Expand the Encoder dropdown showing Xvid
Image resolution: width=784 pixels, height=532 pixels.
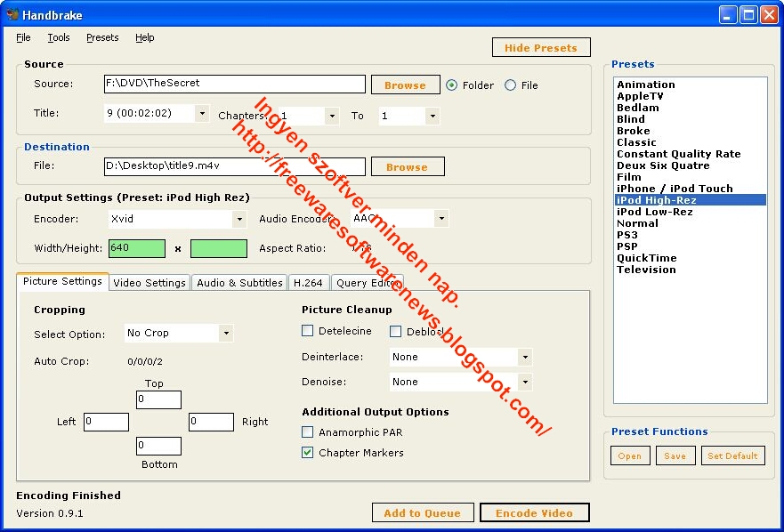coord(239,219)
